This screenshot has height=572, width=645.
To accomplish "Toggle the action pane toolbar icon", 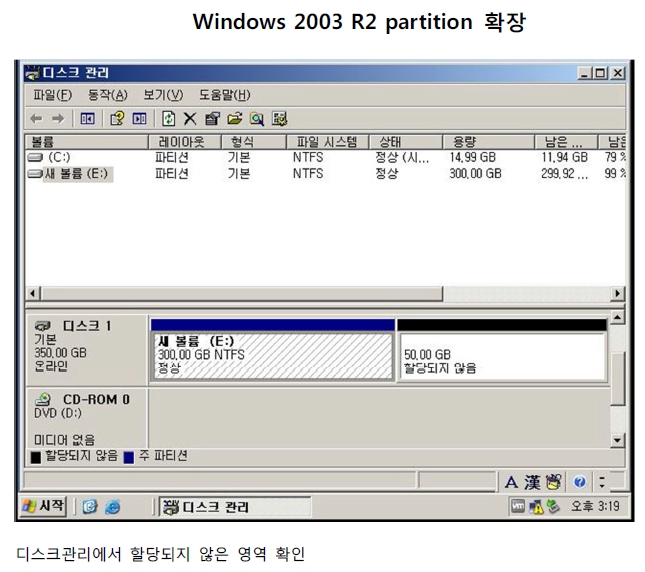I will [x=139, y=119].
